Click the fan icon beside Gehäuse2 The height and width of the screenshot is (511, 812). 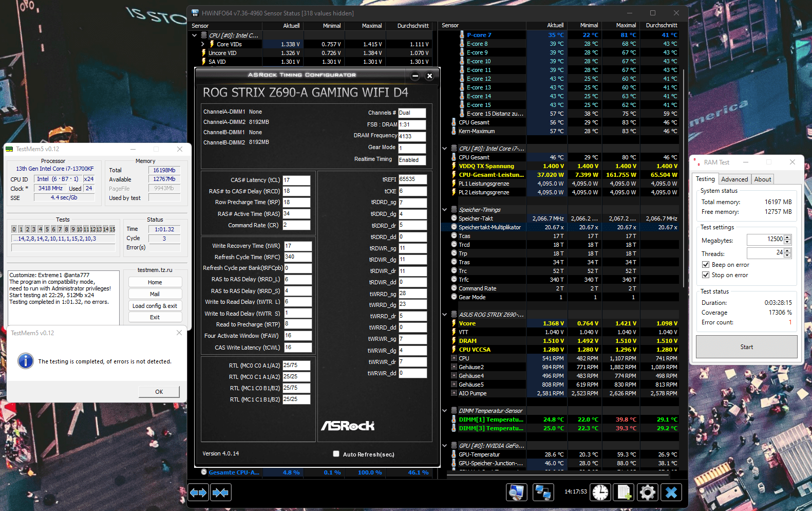pyautogui.click(x=454, y=367)
